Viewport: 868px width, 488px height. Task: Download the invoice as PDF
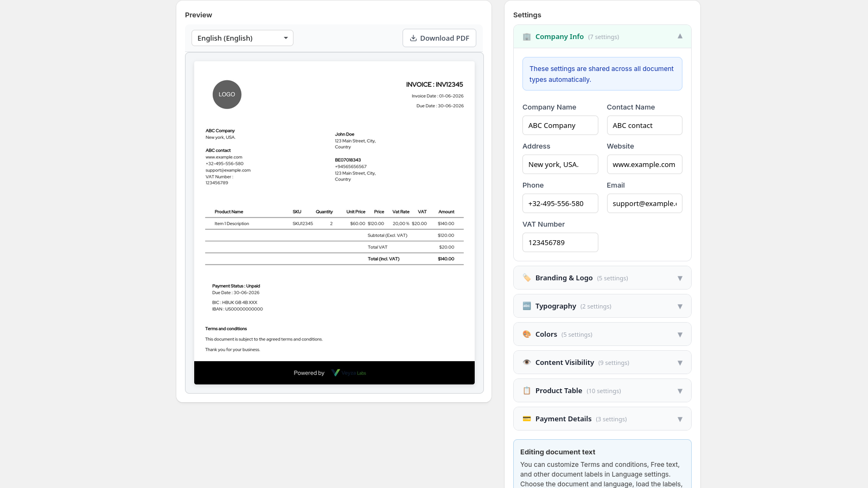pyautogui.click(x=439, y=38)
